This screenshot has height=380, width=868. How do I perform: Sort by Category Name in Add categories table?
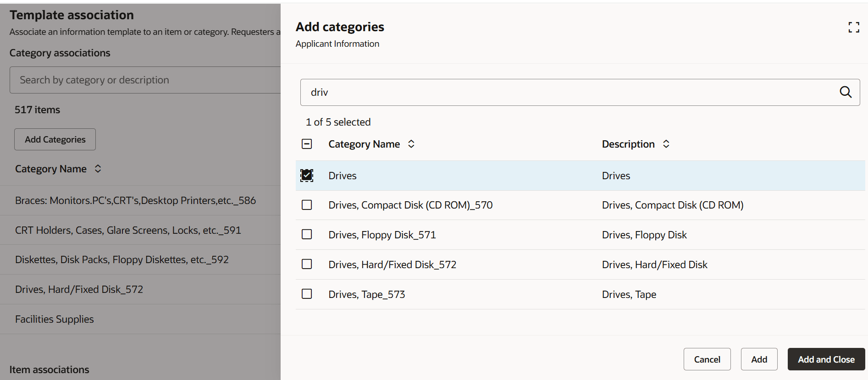411,144
